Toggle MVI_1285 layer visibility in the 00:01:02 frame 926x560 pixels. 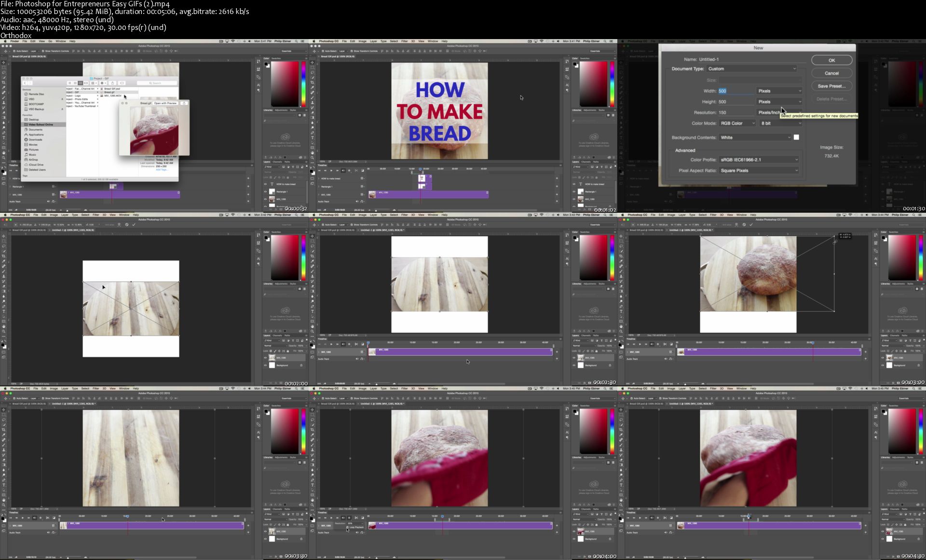(x=574, y=199)
